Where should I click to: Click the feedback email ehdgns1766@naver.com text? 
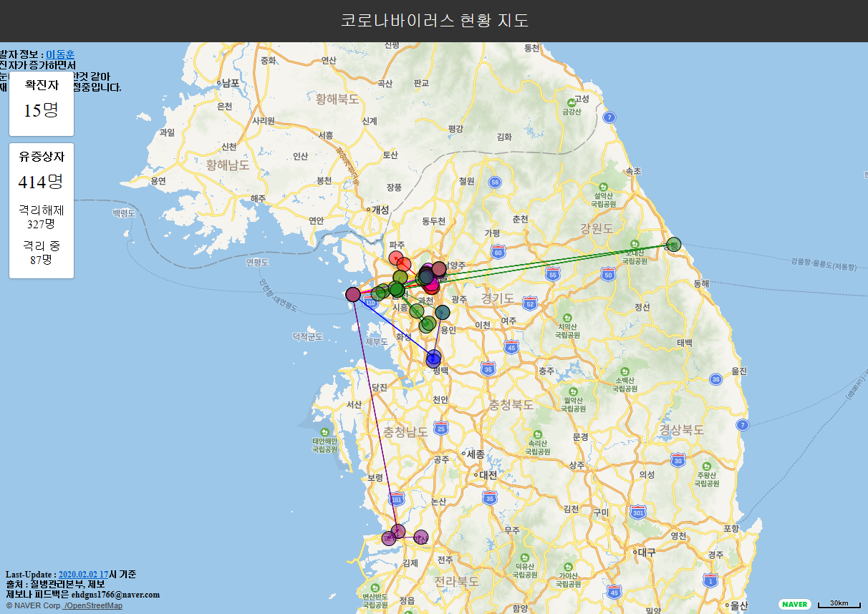(115, 595)
